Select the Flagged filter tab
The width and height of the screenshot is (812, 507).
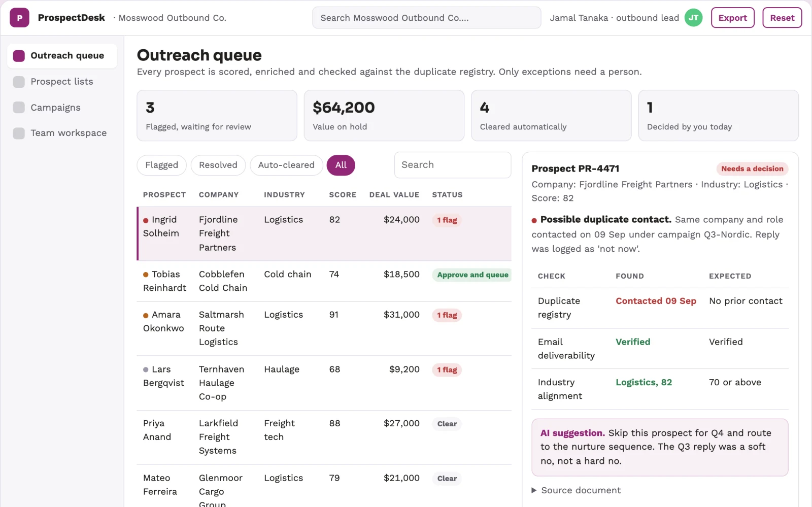coord(161,165)
